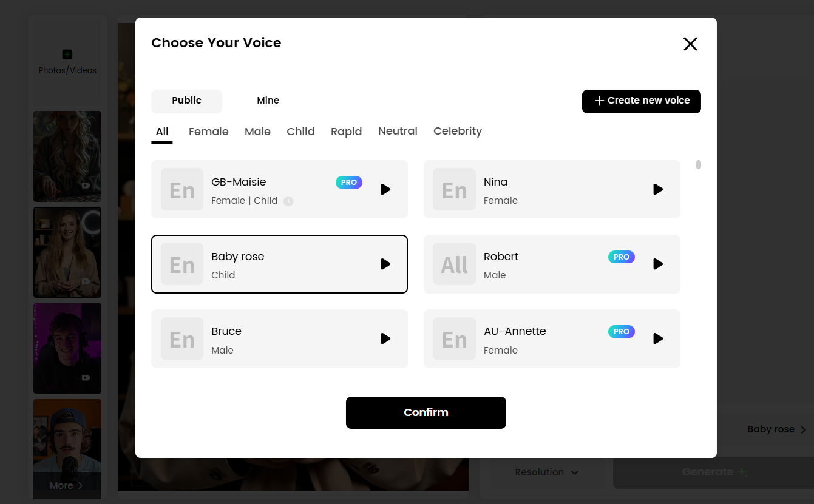
Task: Open the Mine voices tab
Action: tap(268, 101)
